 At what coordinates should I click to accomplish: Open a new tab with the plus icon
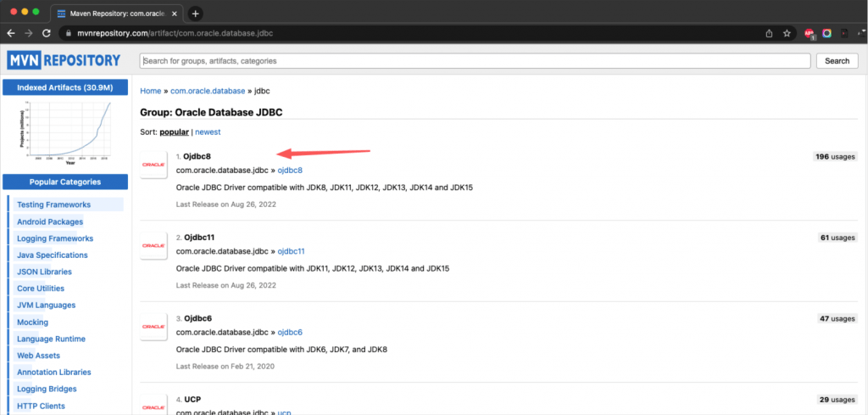[x=196, y=14]
